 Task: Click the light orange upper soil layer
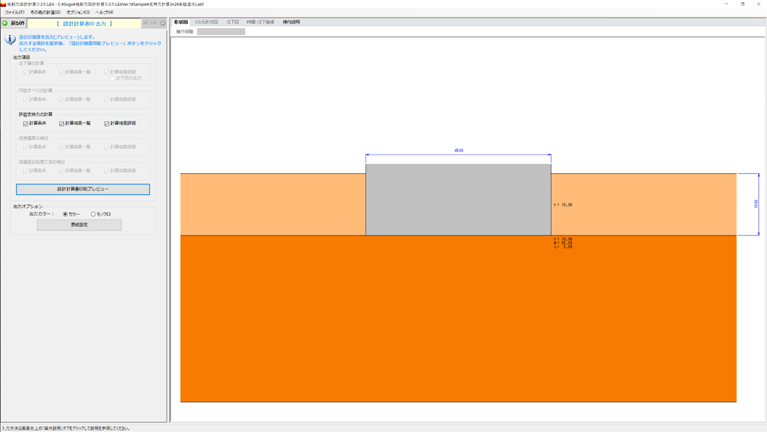(x=272, y=204)
